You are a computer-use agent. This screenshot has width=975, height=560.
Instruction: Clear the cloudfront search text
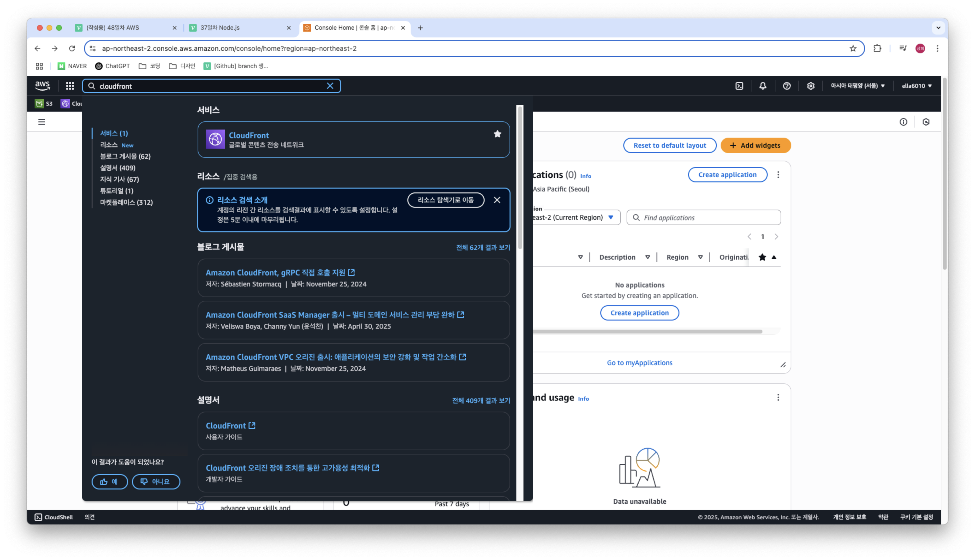(x=330, y=86)
